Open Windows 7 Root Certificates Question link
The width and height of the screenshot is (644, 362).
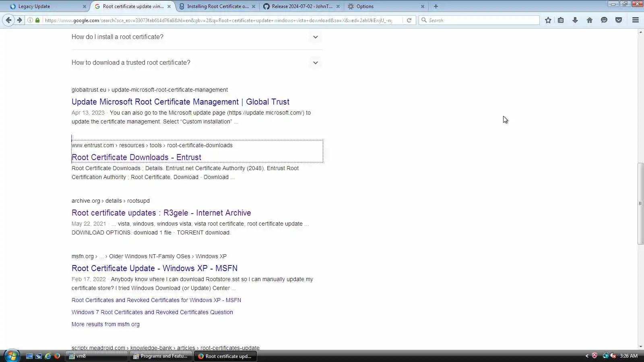tap(152, 312)
